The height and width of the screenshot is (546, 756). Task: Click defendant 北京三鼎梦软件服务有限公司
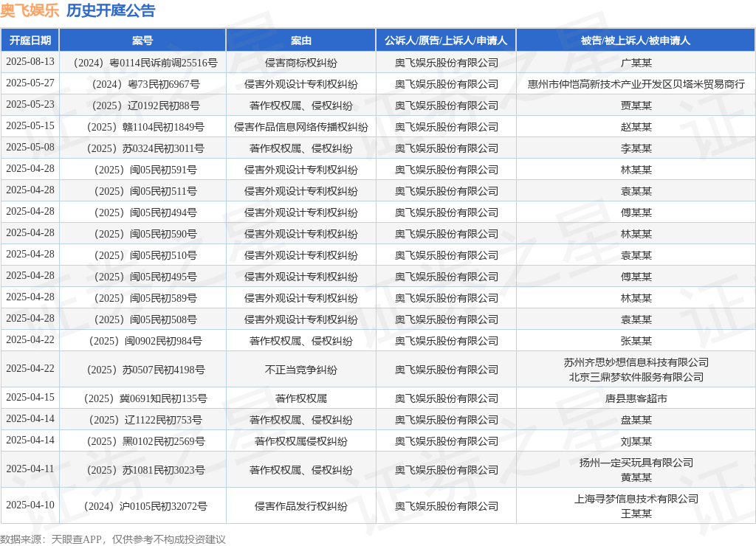(x=636, y=377)
